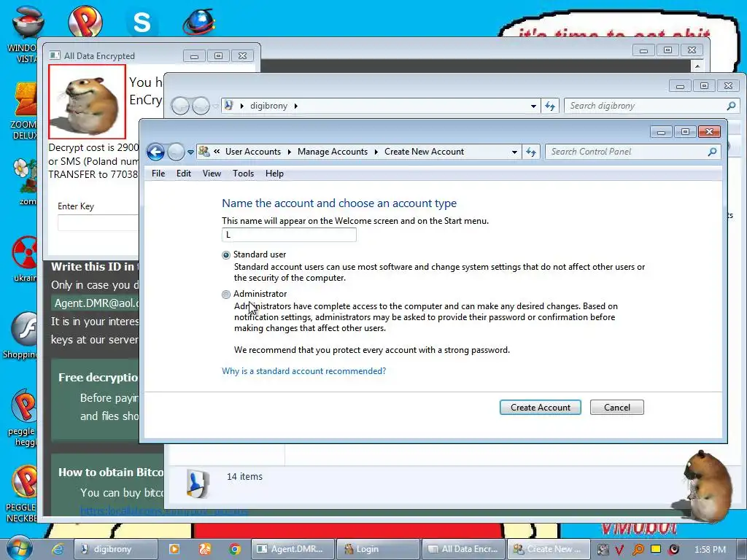Navigate to User Accounts breadcrumb

point(253,152)
